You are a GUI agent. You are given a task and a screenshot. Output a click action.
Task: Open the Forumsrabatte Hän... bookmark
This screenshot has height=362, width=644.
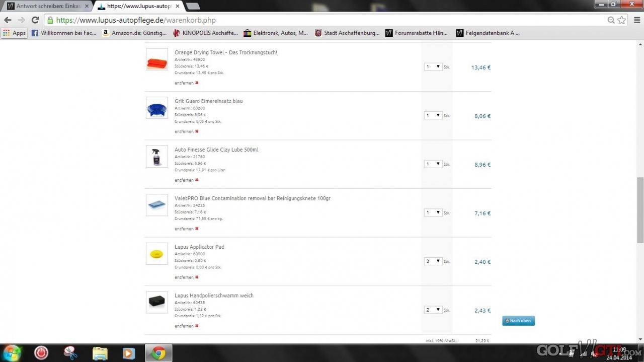coord(417,33)
